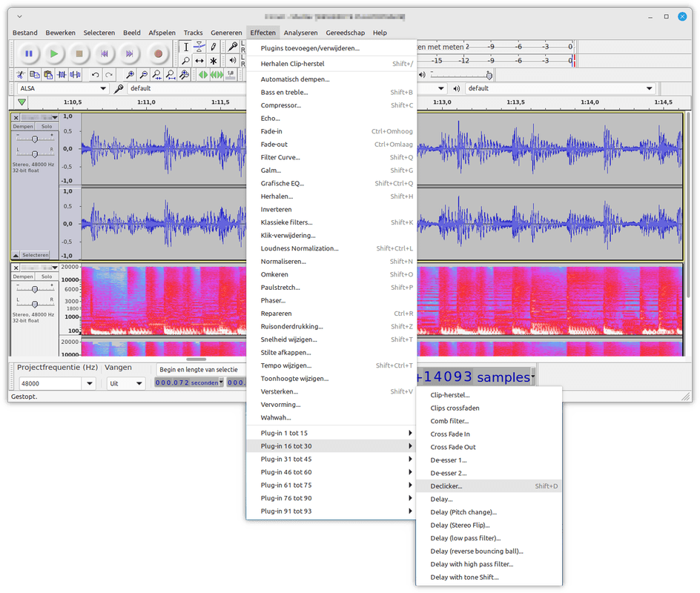Click Fit selection to width icon
The width and height of the screenshot is (700, 593).
pos(157,75)
